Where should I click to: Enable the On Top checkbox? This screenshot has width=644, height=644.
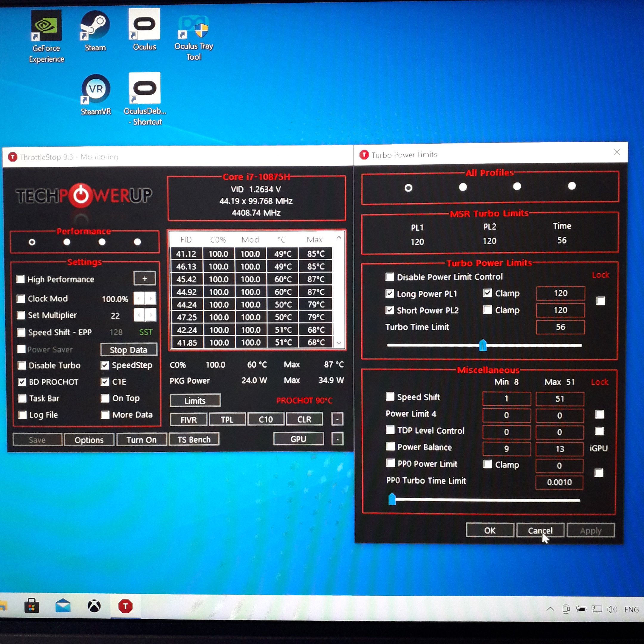pyautogui.click(x=105, y=398)
